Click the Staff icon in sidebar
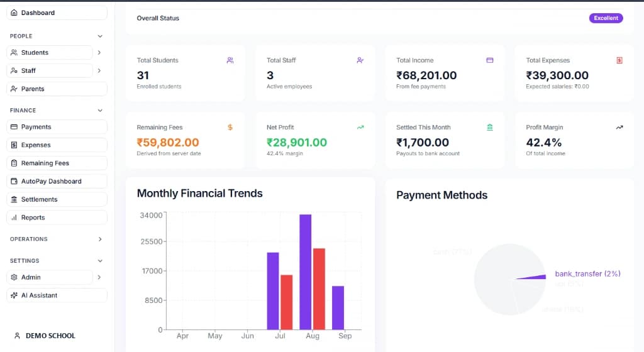Image resolution: width=644 pixels, height=352 pixels. pos(14,70)
